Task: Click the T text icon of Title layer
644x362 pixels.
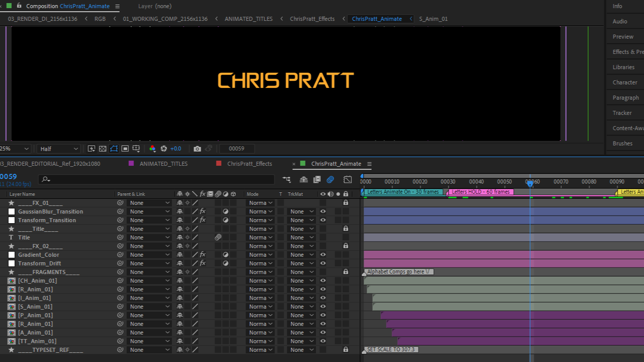Action: (x=11, y=237)
